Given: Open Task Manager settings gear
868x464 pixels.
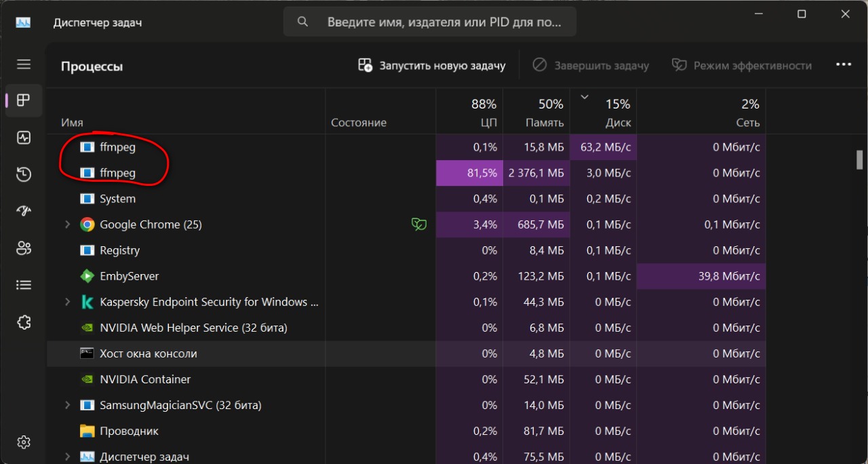Looking at the screenshot, I should 24,442.
